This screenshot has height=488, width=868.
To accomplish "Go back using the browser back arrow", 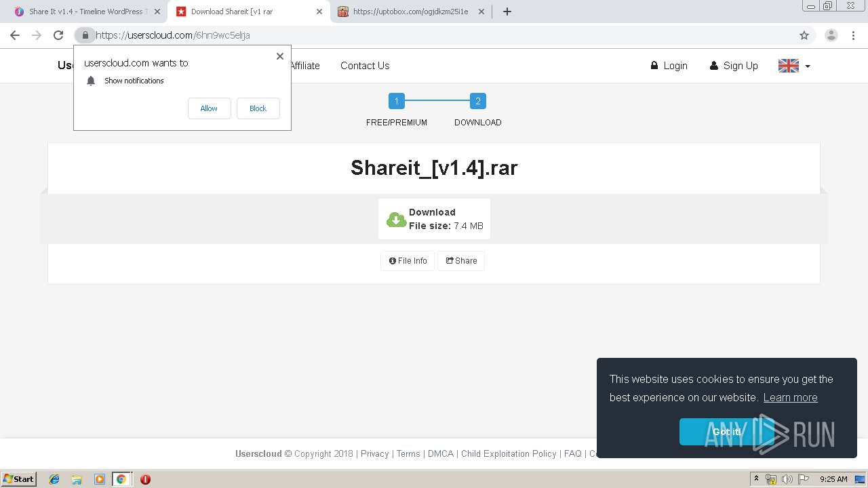I will (x=15, y=35).
